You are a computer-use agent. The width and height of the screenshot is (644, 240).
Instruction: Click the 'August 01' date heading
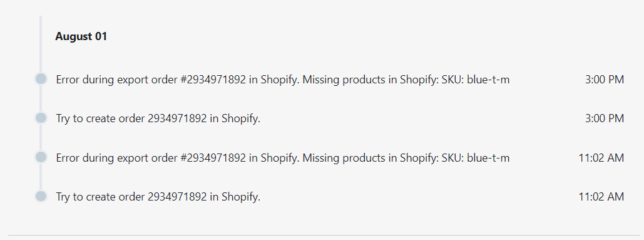coord(81,36)
